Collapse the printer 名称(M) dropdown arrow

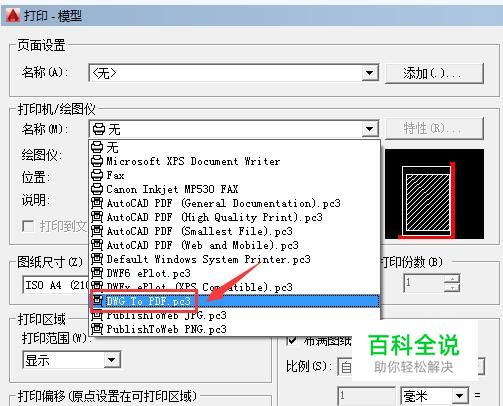(370, 129)
